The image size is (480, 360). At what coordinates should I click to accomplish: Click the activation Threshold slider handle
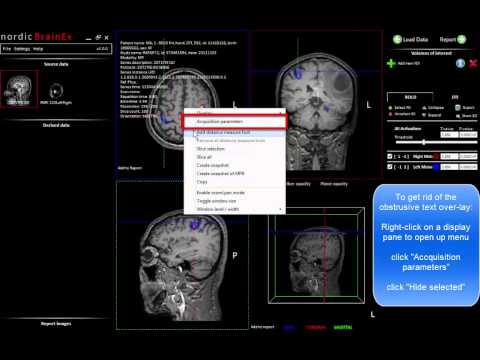tap(424, 142)
